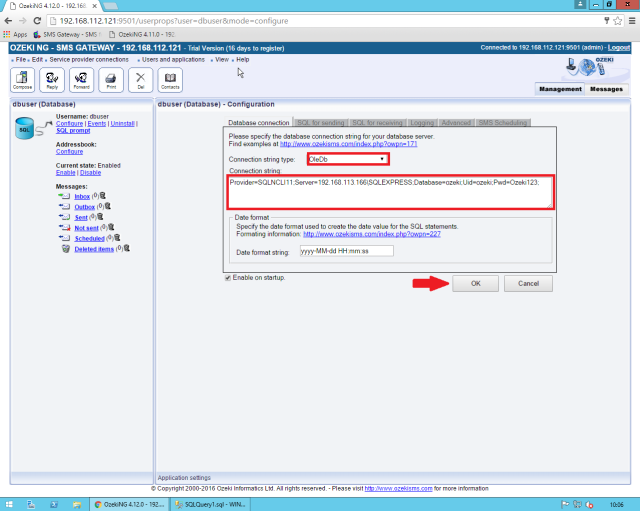Bookmark this page with the star icon
Screen dimensions: 640x511
(618, 21)
